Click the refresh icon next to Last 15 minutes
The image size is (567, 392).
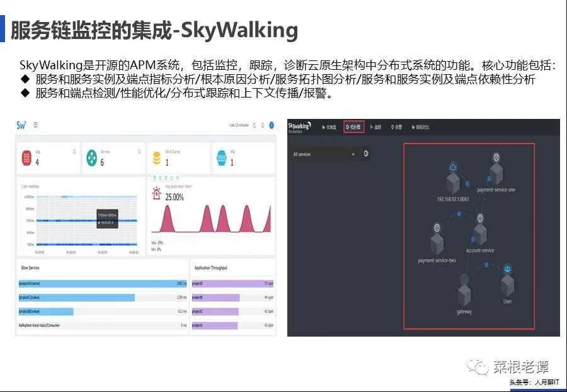tap(255, 125)
